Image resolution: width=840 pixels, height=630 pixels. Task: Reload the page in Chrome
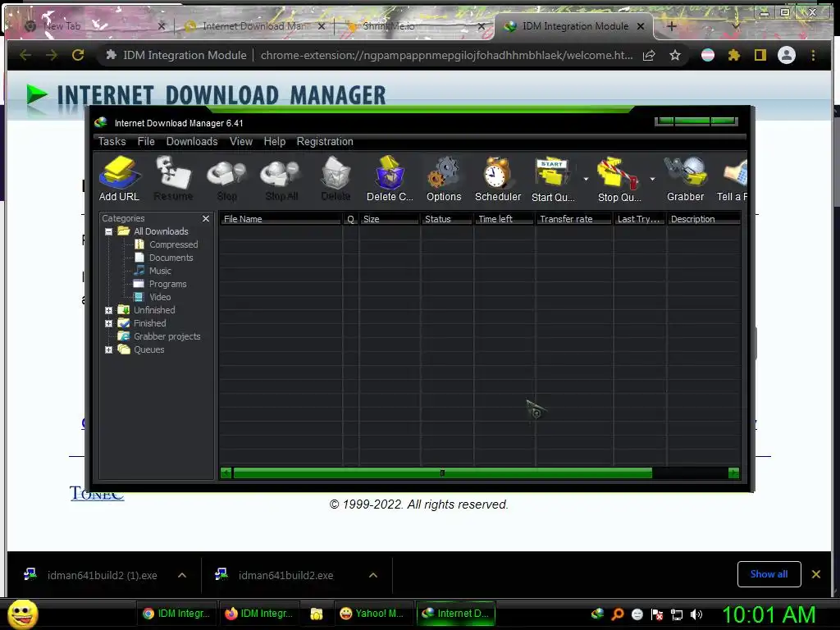(78, 55)
